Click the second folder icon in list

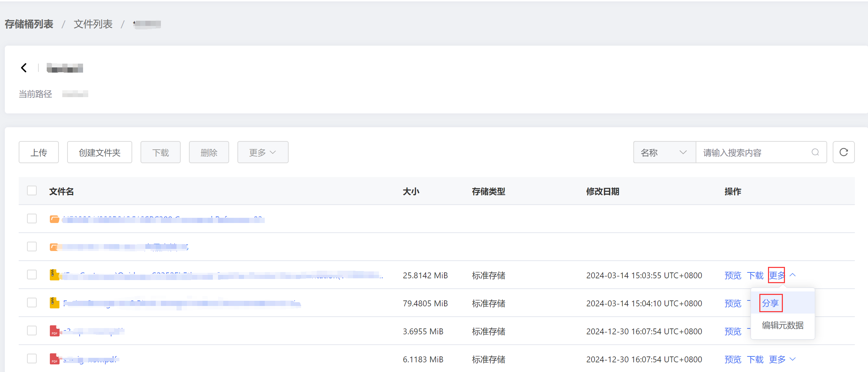pyautogui.click(x=54, y=247)
